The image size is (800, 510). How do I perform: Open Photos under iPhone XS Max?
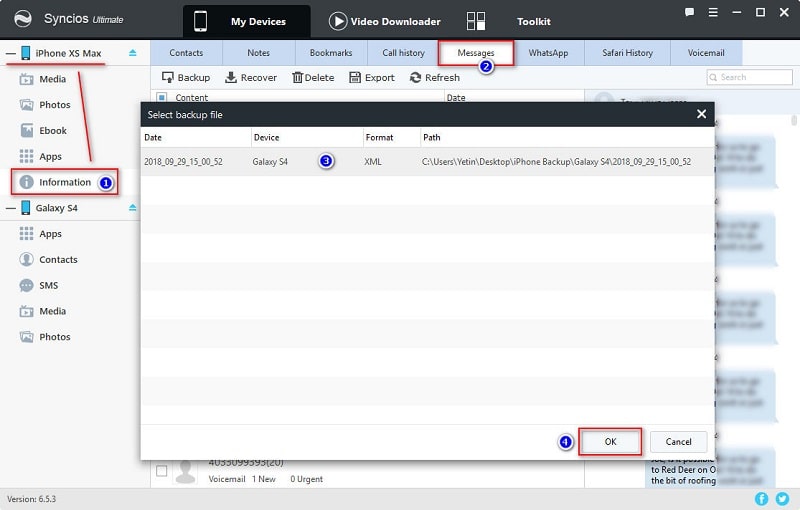(x=45, y=105)
